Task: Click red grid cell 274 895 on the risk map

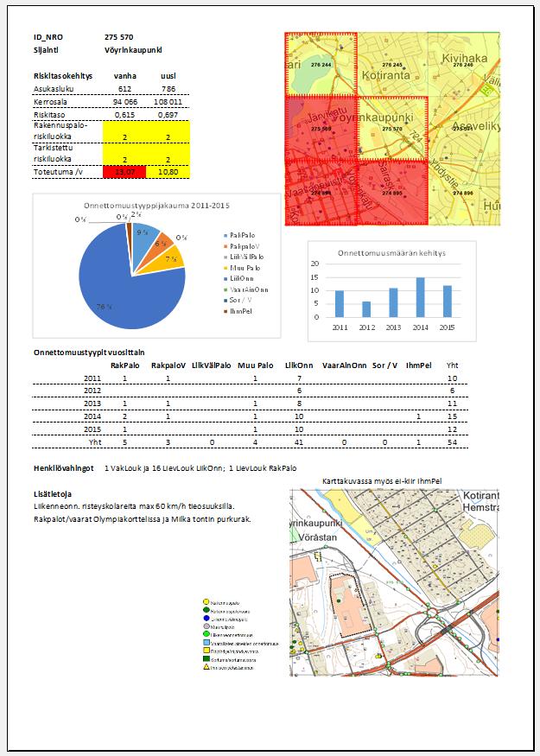Action: pyautogui.click(x=392, y=193)
